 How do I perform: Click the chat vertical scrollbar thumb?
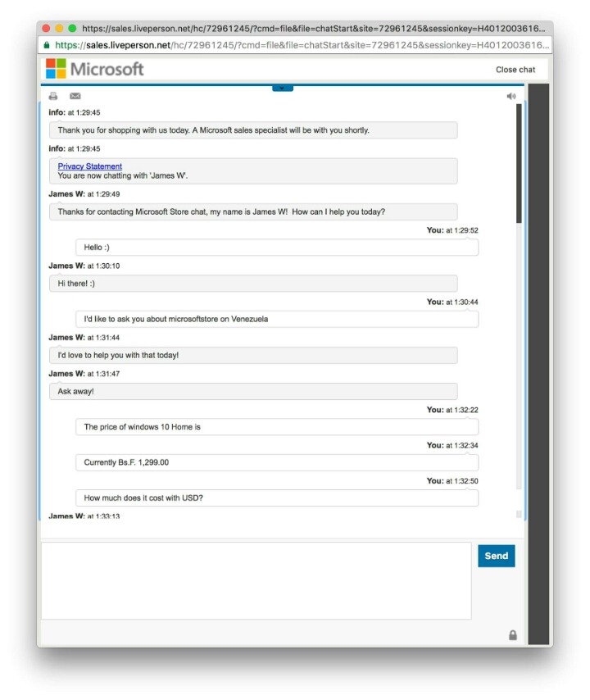519,164
